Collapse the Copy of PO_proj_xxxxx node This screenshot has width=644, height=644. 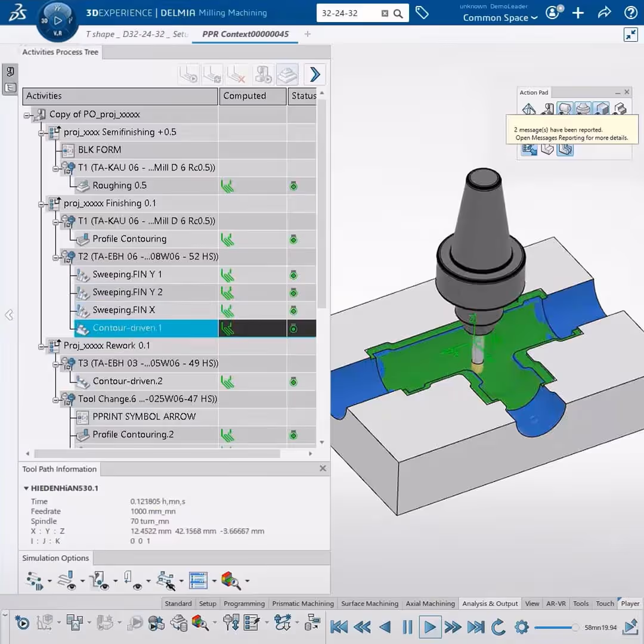[x=27, y=116]
